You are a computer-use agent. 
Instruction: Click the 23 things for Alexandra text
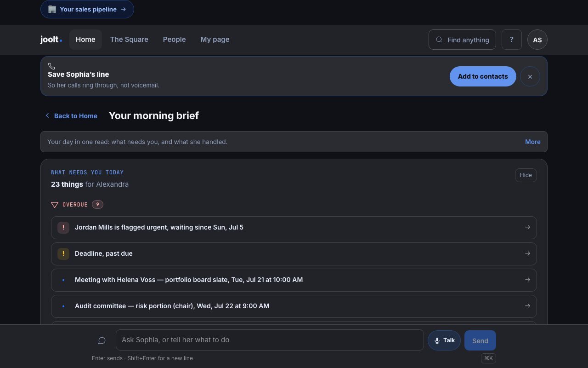[90, 184]
